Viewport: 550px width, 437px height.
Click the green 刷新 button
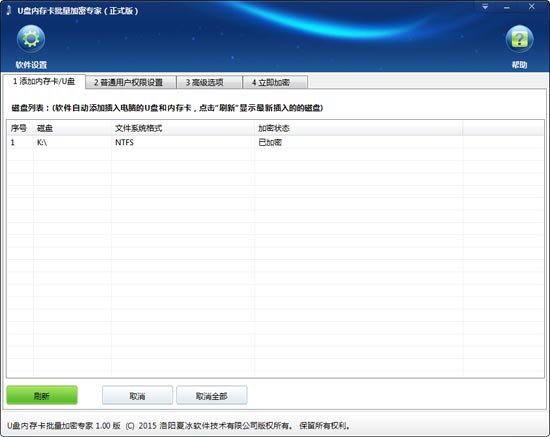click(42, 396)
